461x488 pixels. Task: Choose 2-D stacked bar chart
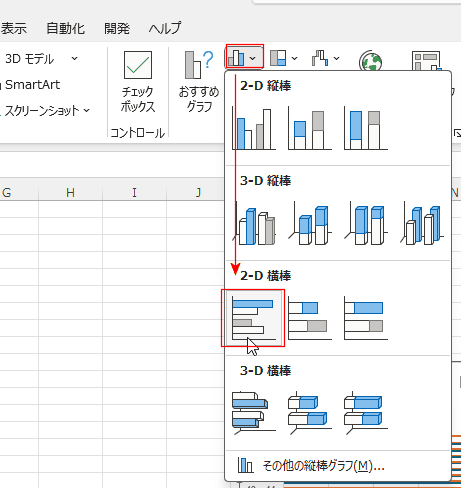310,318
